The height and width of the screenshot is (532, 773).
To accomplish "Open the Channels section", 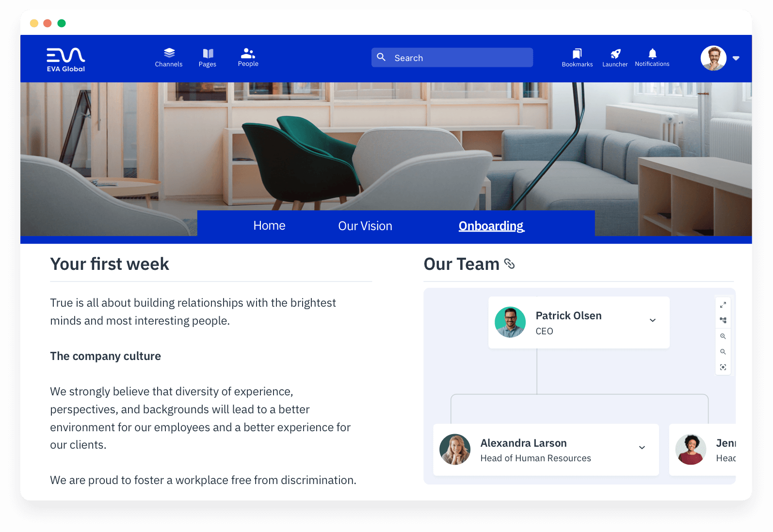I will click(169, 58).
